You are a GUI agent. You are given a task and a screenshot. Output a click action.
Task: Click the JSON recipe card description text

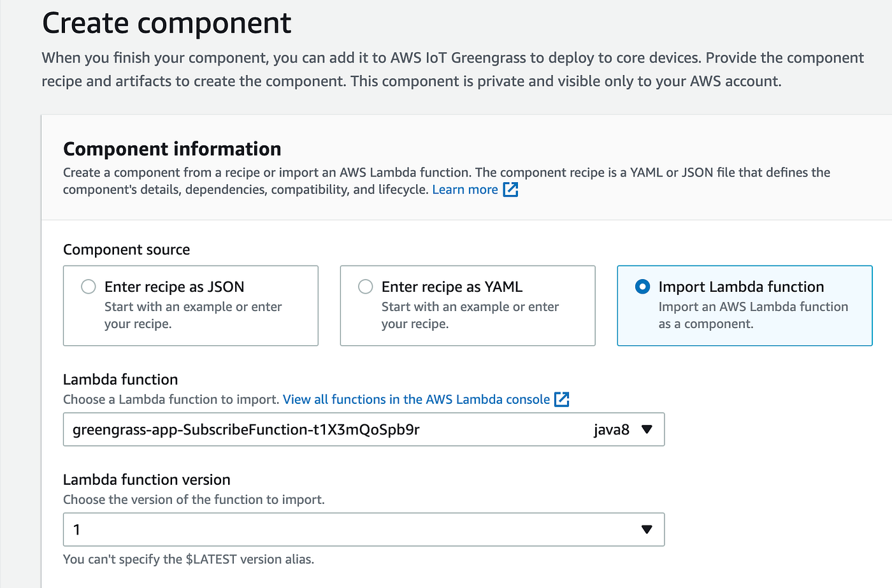click(193, 315)
